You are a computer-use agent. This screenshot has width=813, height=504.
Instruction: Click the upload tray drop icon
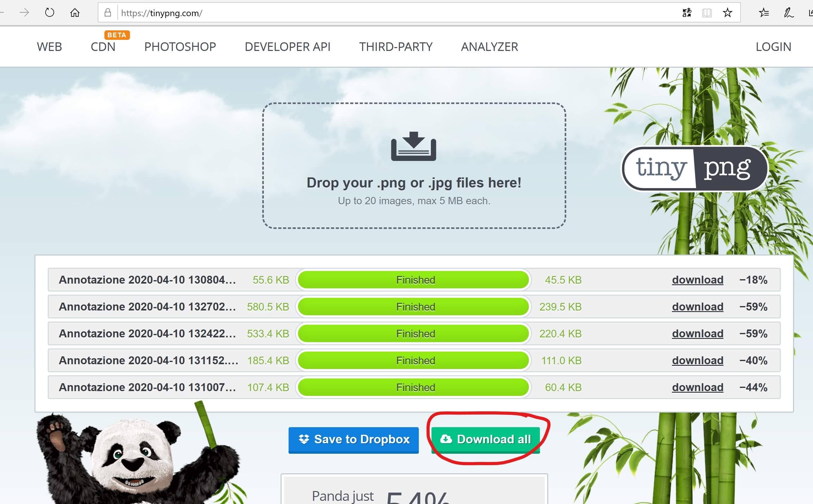point(413,146)
